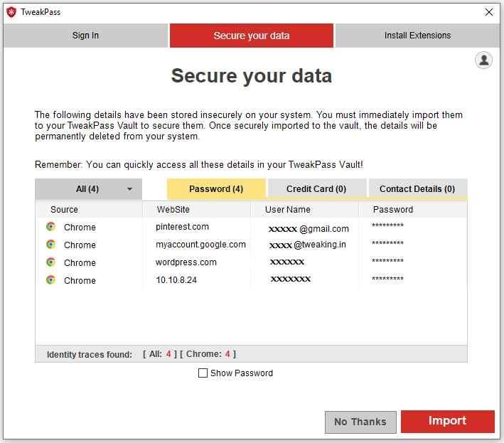Click Chrome icon in 10.10.8.24 row
This screenshot has height=443, width=504.
50,280
